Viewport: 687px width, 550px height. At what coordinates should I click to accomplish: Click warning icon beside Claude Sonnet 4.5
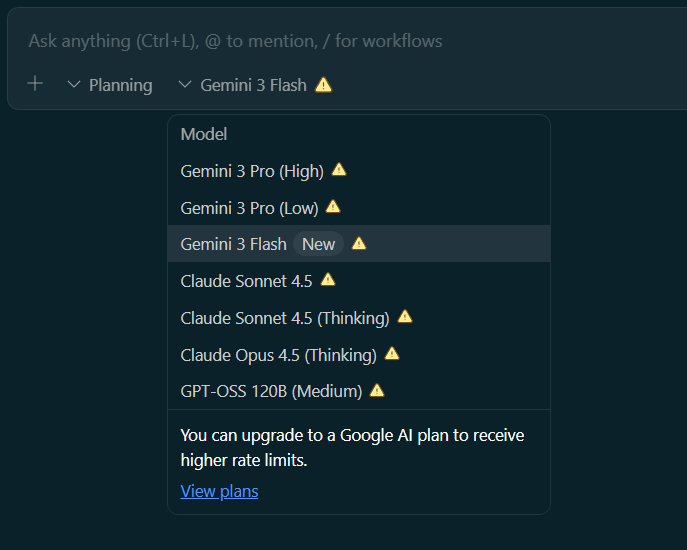(327, 280)
